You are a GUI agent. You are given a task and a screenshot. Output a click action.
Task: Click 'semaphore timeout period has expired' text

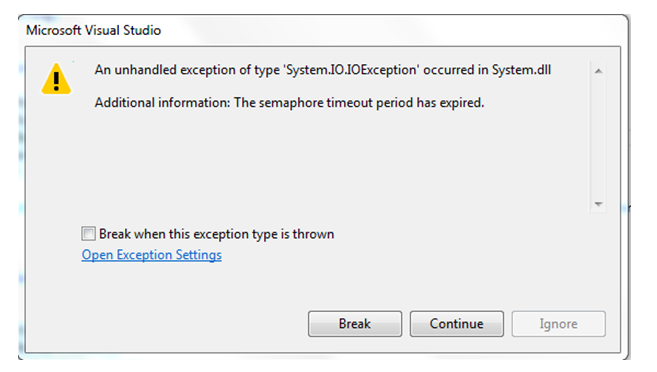[371, 103]
